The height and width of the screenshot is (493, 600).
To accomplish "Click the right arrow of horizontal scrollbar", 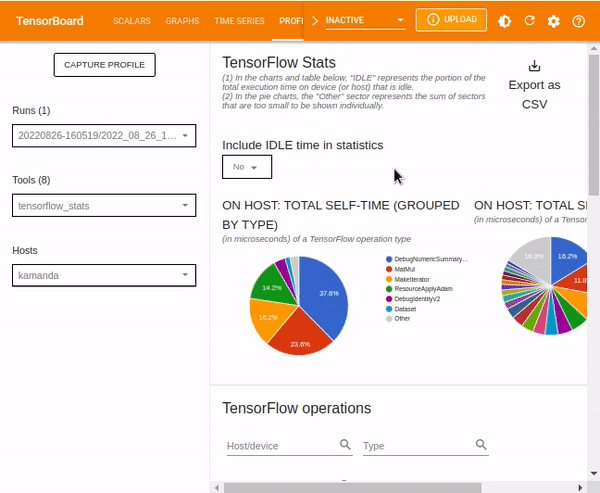I will [580, 488].
